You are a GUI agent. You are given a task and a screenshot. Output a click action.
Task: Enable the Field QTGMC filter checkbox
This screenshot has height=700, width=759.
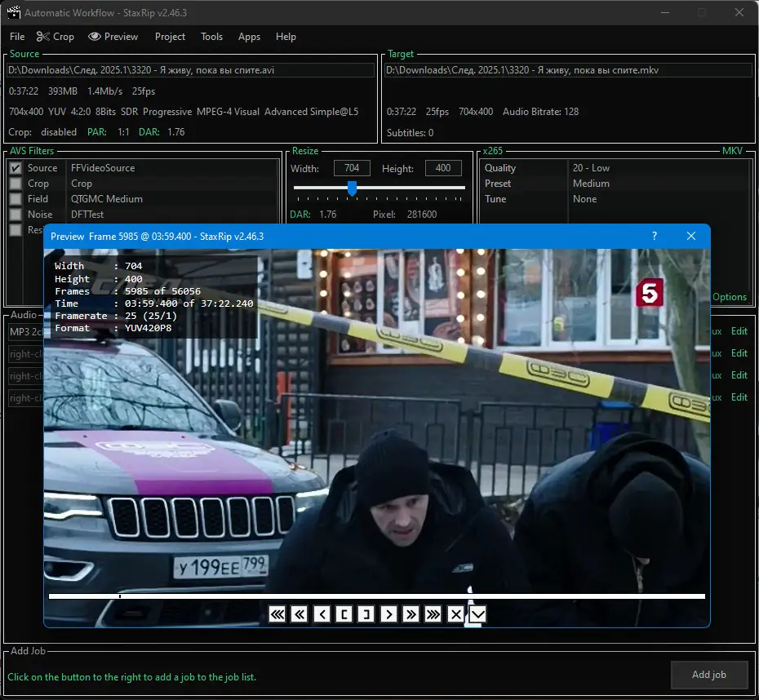pos(15,199)
